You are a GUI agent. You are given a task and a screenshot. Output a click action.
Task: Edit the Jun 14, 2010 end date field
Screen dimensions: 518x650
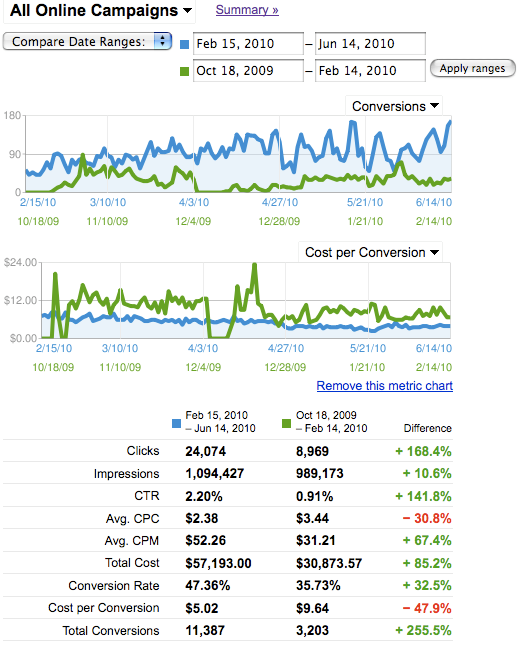370,44
